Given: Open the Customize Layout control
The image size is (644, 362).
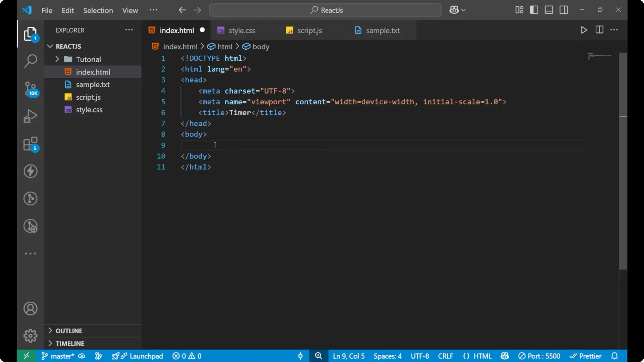Looking at the screenshot, I should coord(519,10).
